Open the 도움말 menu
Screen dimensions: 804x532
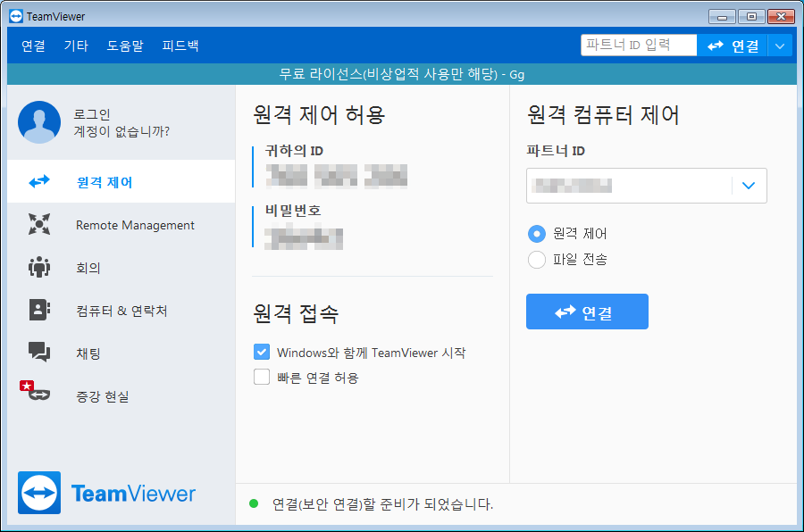[124, 46]
